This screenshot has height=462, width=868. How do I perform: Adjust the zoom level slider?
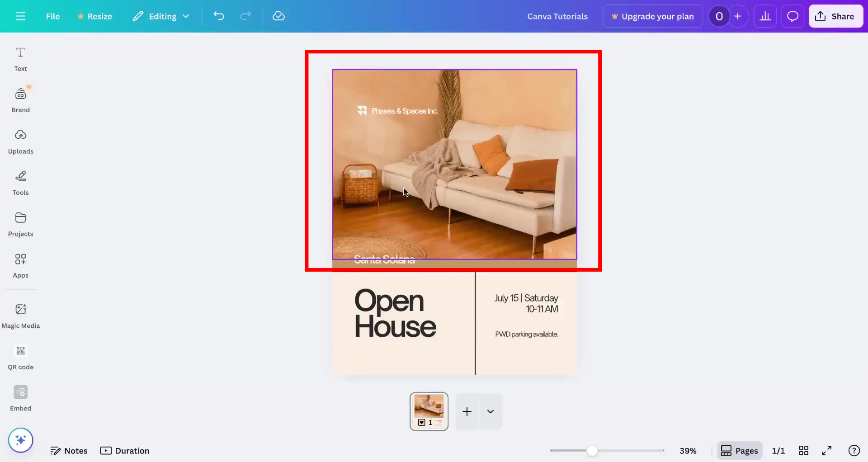[592, 450]
